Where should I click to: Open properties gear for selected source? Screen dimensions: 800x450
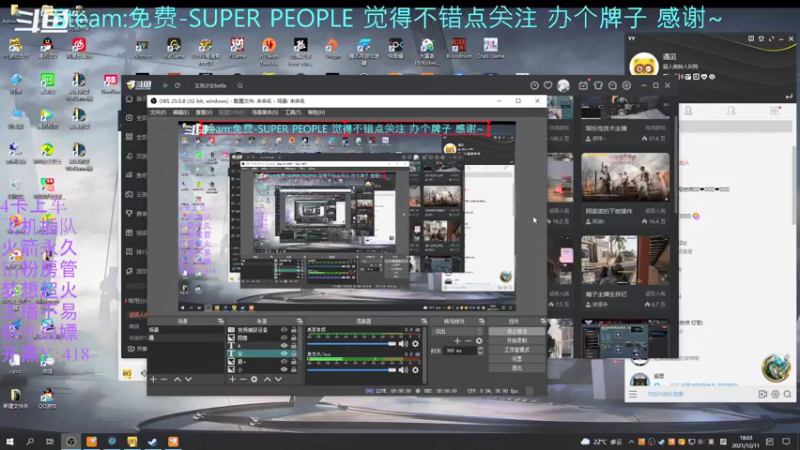(x=254, y=380)
